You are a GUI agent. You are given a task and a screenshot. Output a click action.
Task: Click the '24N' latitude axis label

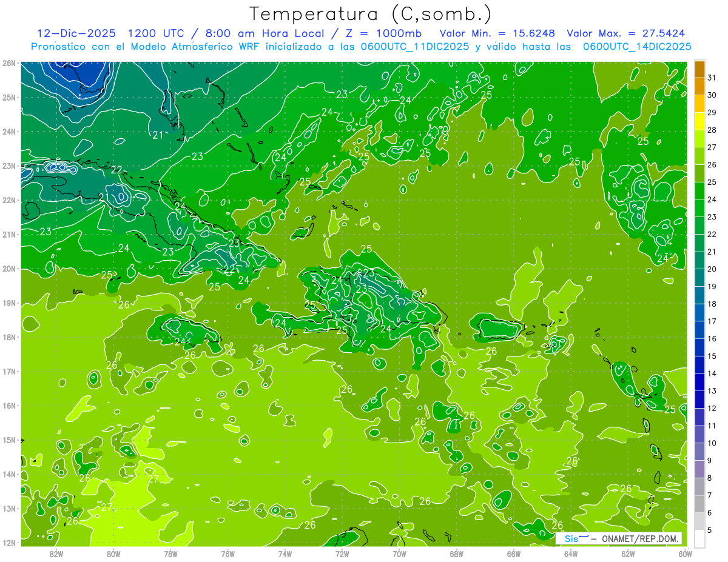tap(8, 132)
